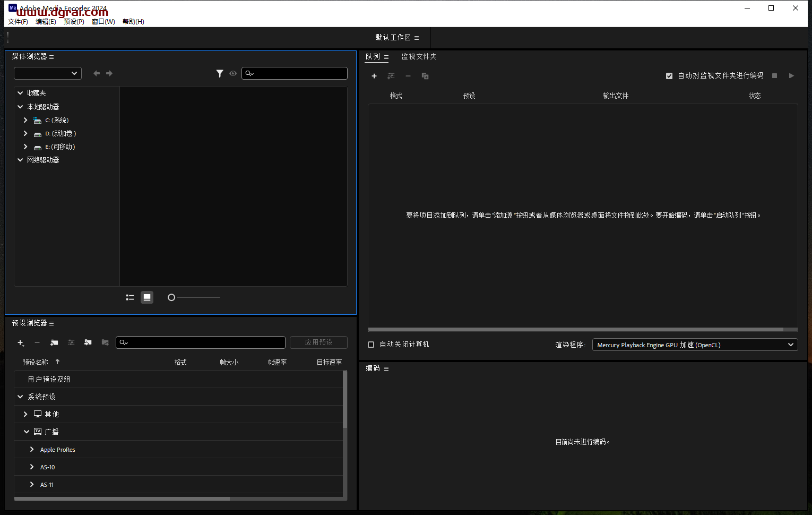The height and width of the screenshot is (515, 812).
Task: Add source to the queue with plus icon
Action: (x=374, y=76)
